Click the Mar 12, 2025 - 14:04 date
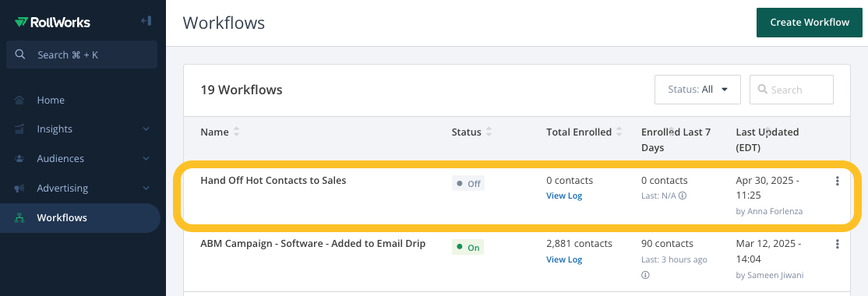The image size is (868, 296). (768, 251)
